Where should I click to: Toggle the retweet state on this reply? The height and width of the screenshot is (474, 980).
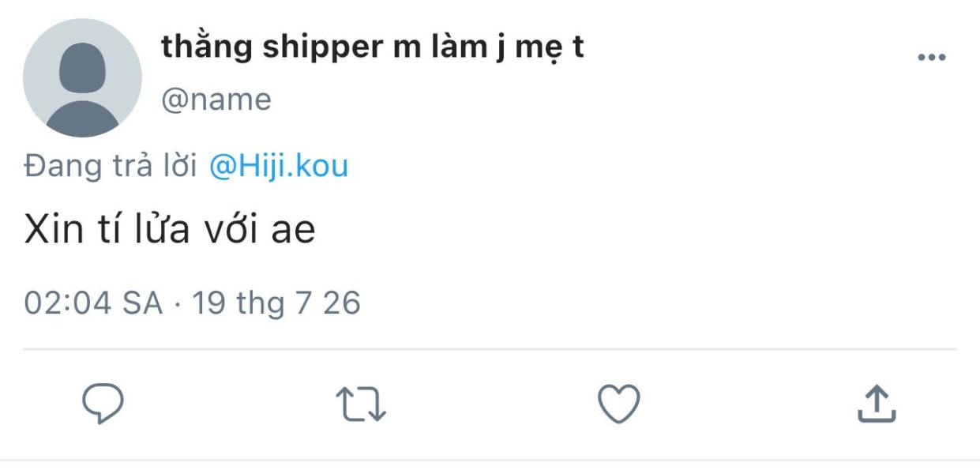point(361,405)
